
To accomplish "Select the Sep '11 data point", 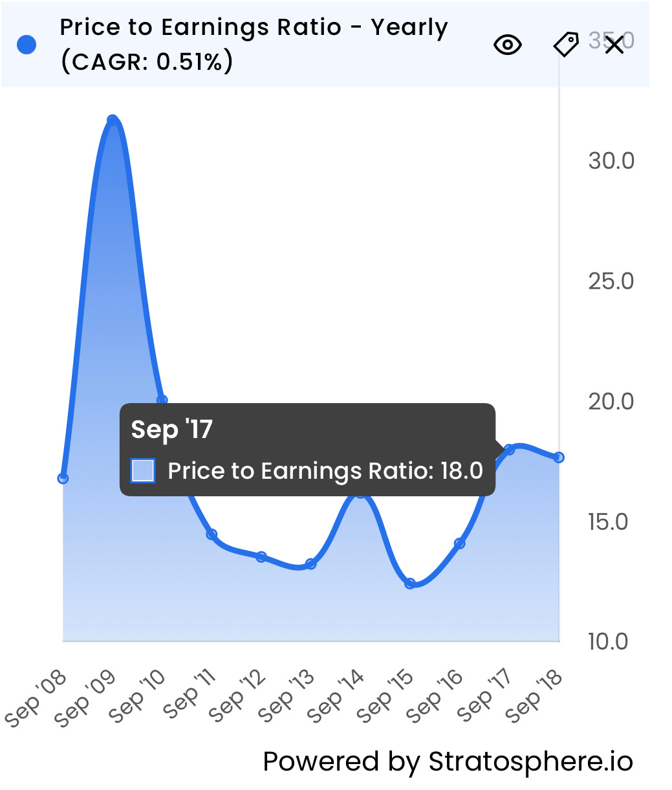I will click(x=211, y=534).
